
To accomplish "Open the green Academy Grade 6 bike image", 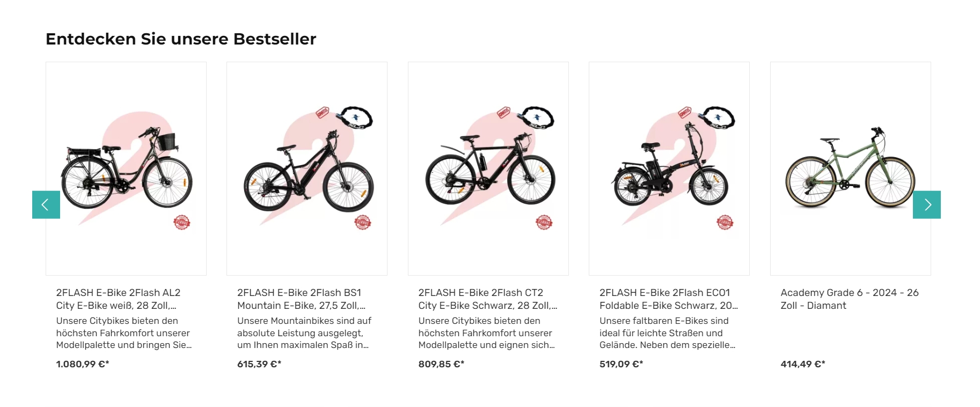I will (x=851, y=169).
